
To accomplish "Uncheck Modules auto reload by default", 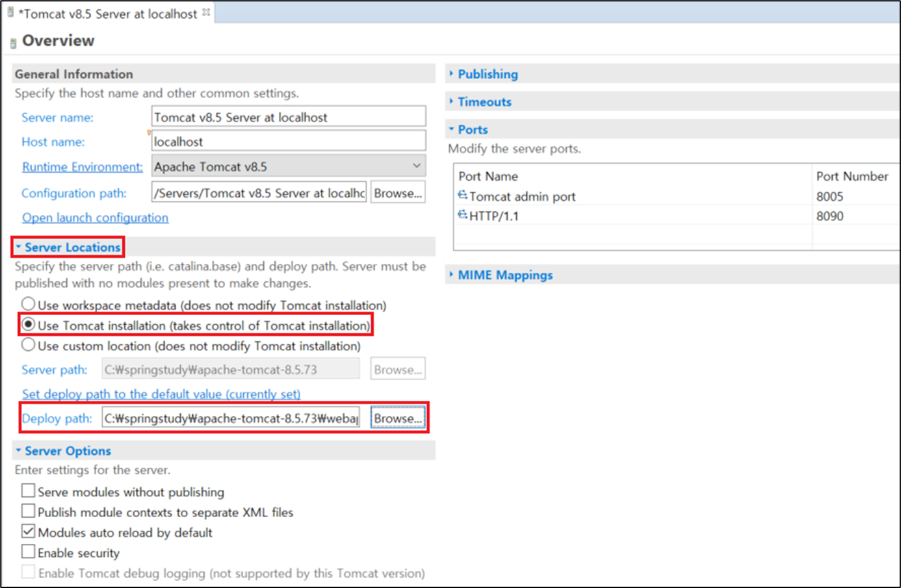I will point(28,531).
